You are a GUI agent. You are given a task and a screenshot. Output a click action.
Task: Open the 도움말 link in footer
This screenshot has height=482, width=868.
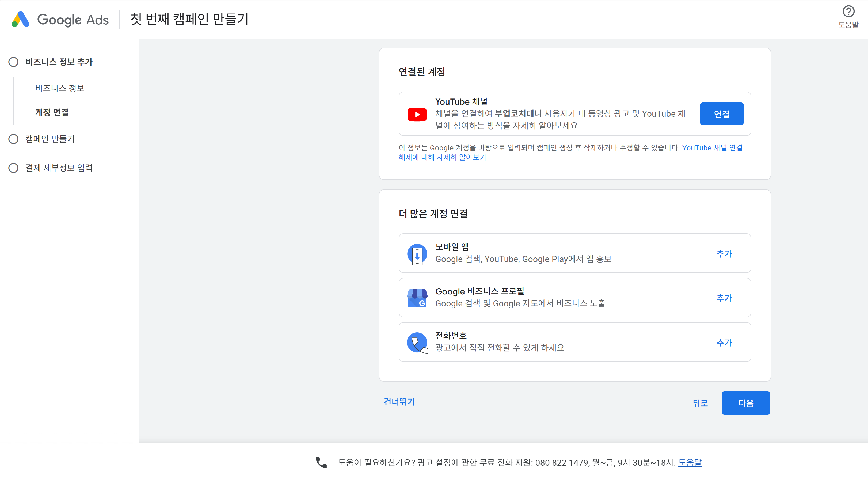click(x=690, y=462)
